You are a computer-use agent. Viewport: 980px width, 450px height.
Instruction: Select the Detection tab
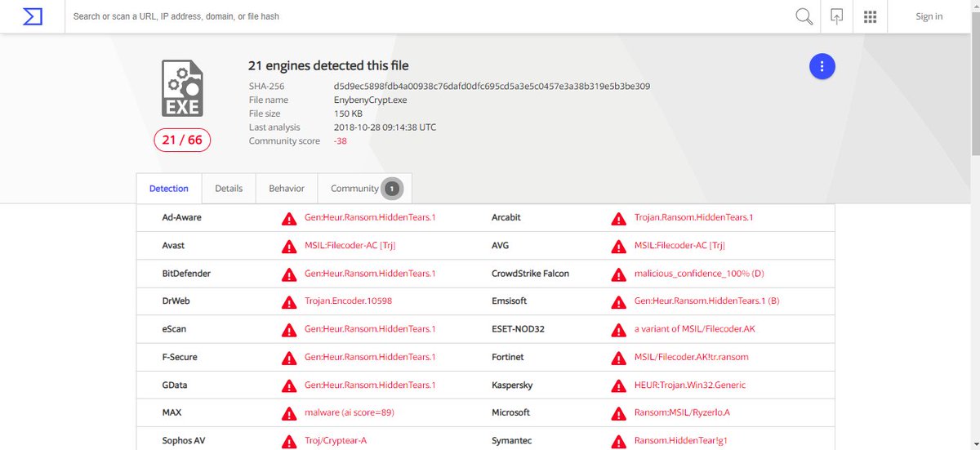click(x=169, y=188)
